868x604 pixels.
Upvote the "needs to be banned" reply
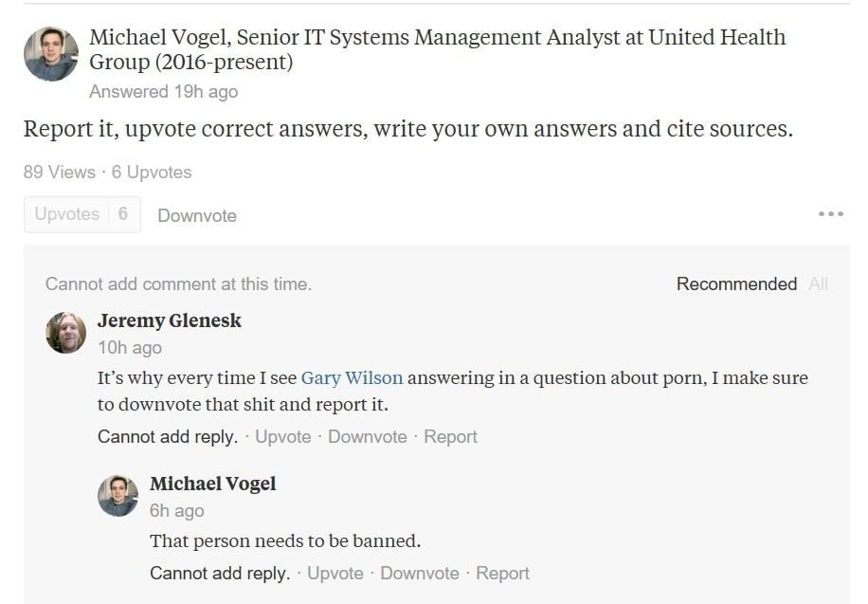(335, 573)
